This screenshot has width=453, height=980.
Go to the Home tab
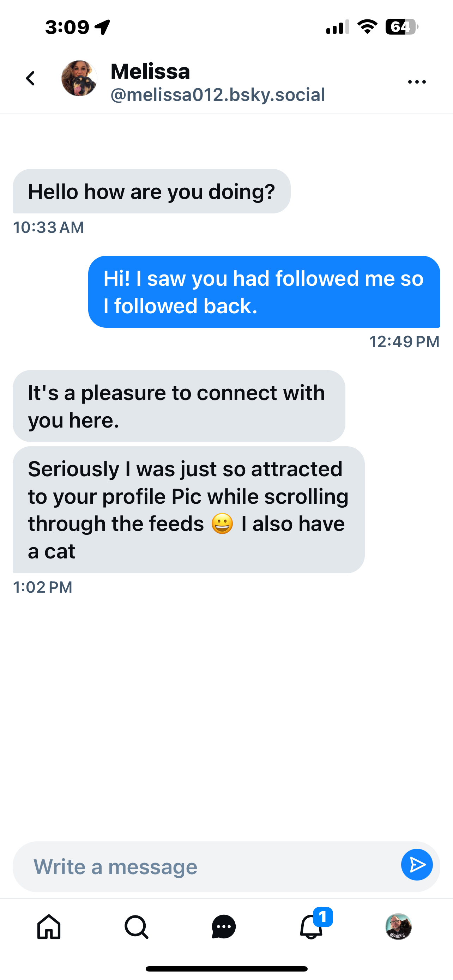pos(49,927)
